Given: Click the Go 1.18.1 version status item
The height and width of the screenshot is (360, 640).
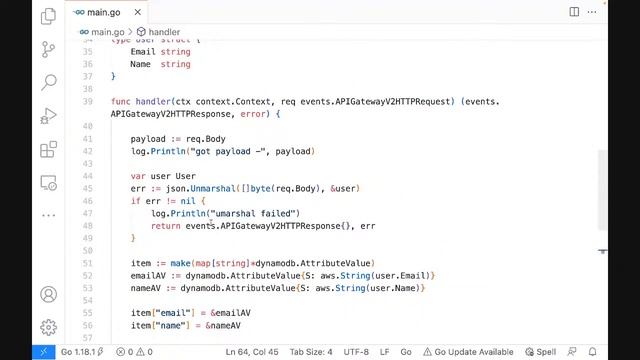Looking at the screenshot, I should click(x=82, y=352).
